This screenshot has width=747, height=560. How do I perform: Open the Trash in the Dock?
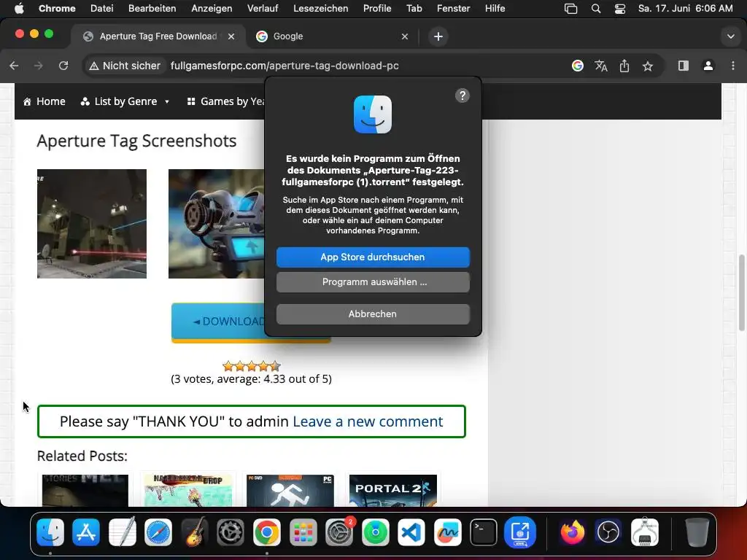697,532
